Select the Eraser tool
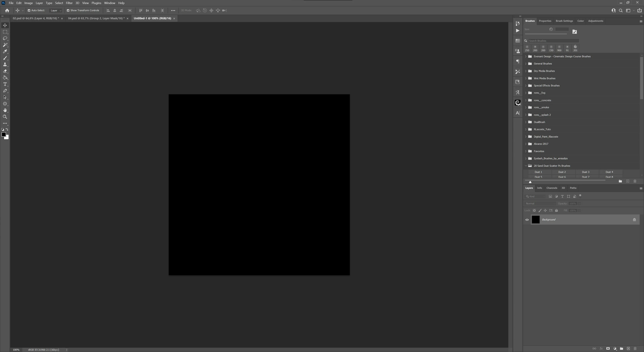This screenshot has width=644, height=352. click(x=5, y=71)
